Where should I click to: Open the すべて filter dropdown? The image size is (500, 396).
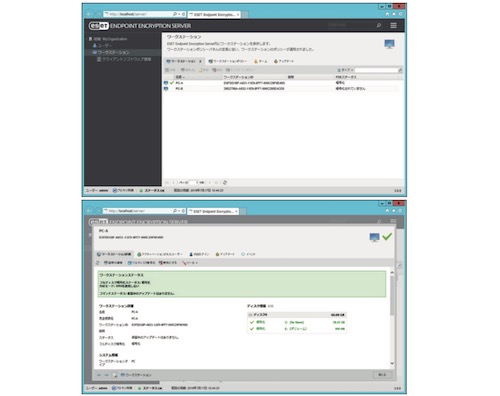(x=345, y=70)
